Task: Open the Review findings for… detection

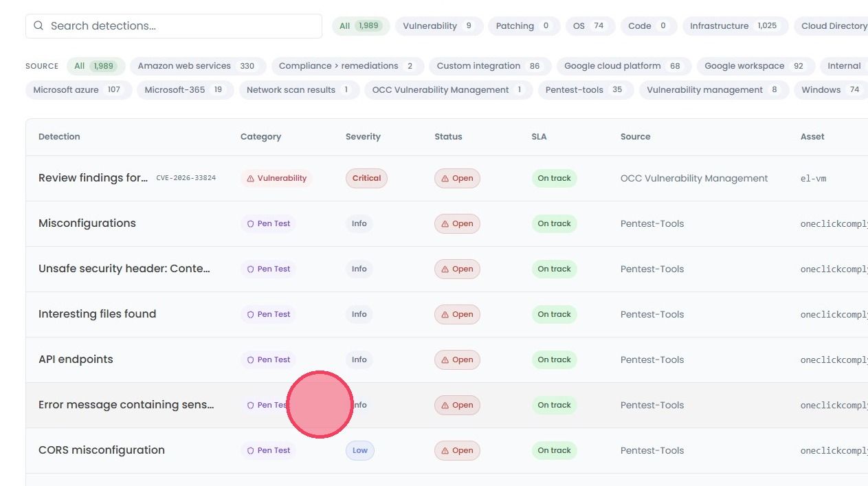Action: [x=93, y=178]
